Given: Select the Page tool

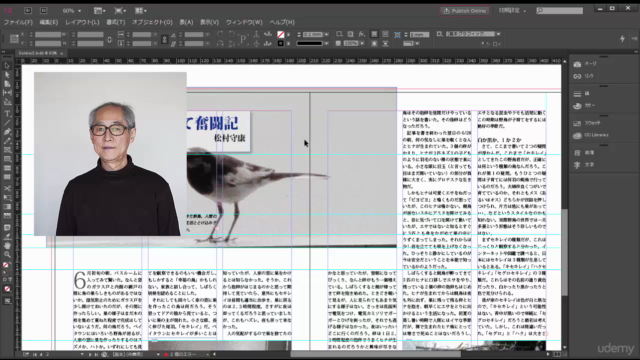Looking at the screenshot, I should point(7,84).
